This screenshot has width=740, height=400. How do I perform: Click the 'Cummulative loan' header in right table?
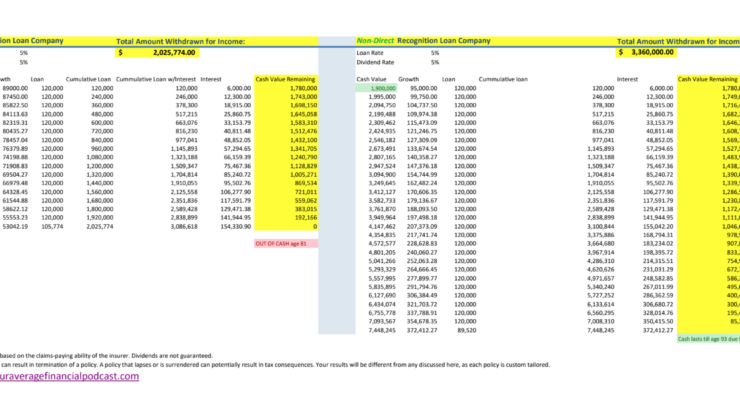[503, 79]
